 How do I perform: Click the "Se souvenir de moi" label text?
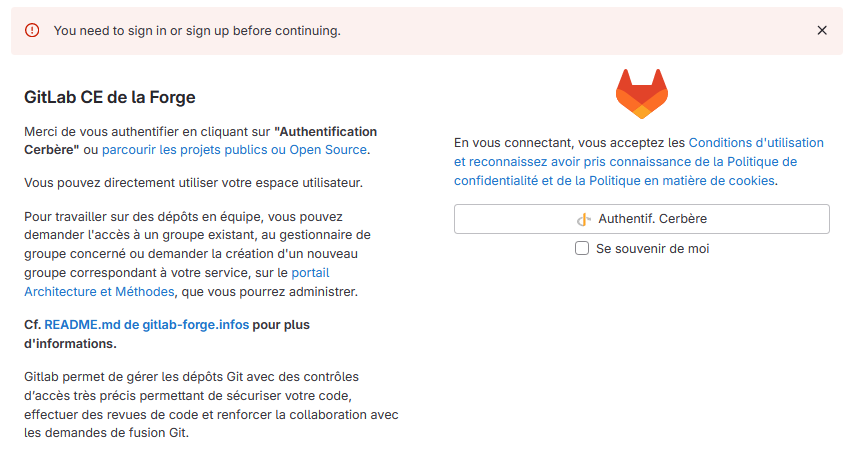point(652,248)
